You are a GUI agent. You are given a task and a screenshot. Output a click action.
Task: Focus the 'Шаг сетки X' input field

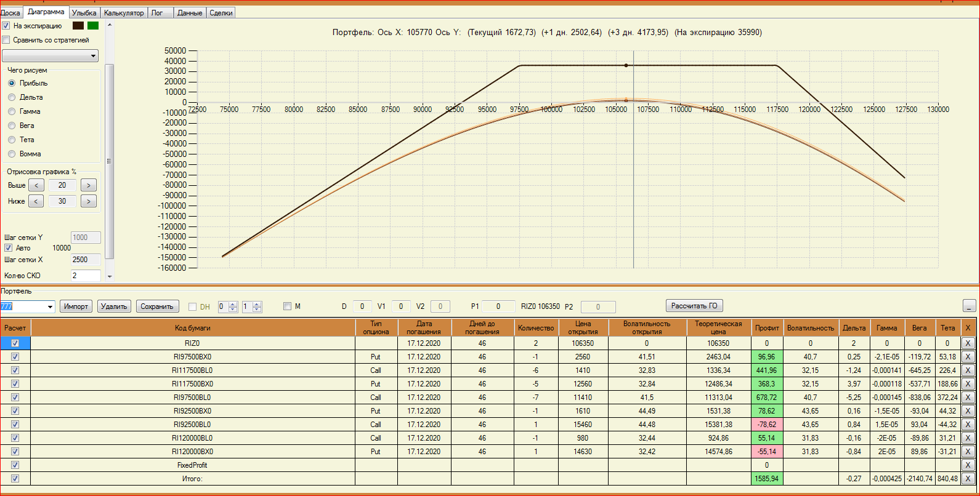coord(86,260)
